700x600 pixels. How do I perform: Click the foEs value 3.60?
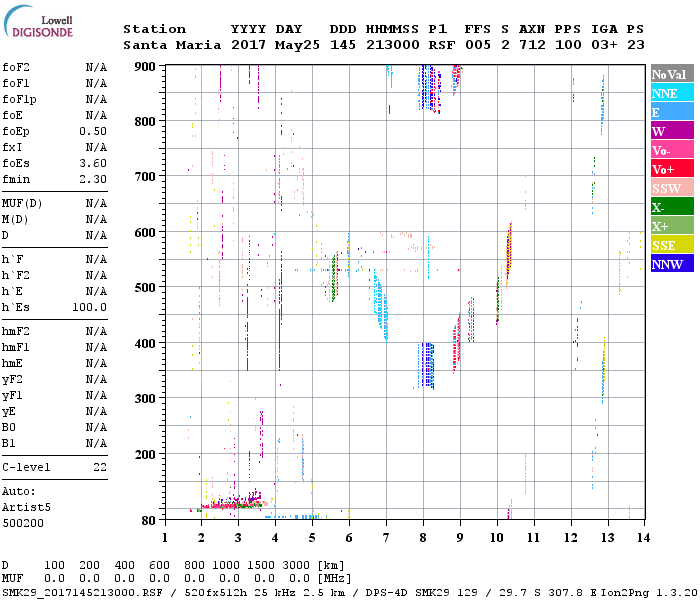tap(93, 163)
